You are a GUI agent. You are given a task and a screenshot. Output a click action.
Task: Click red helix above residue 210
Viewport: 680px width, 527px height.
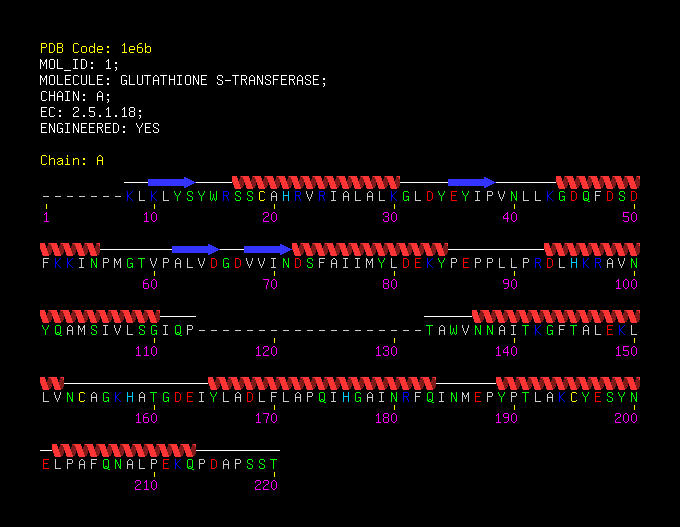tap(124, 450)
